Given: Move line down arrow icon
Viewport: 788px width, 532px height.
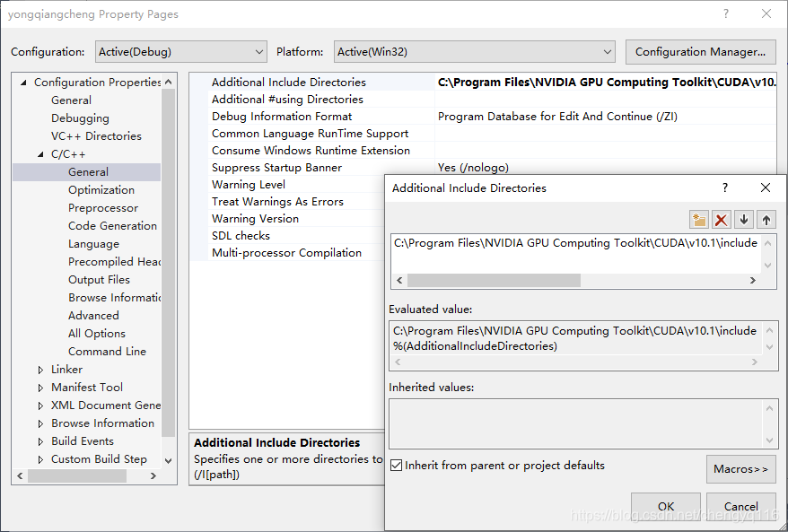Looking at the screenshot, I should [744, 220].
